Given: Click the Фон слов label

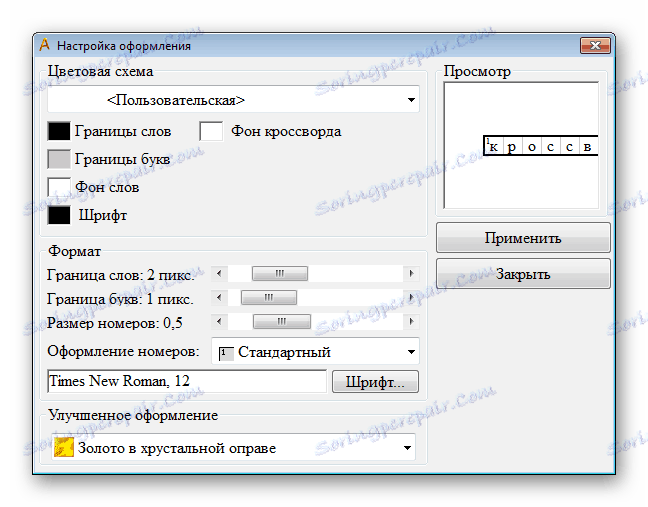Looking at the screenshot, I should [107, 187].
